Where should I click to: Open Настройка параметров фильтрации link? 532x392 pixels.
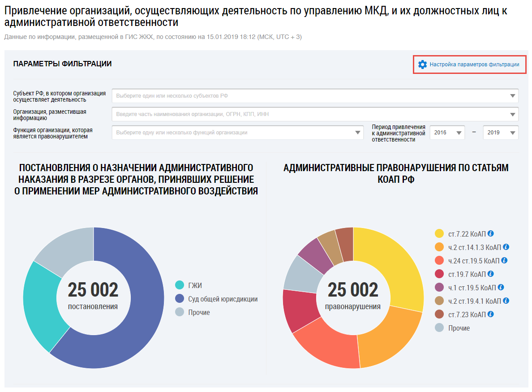[x=474, y=65]
